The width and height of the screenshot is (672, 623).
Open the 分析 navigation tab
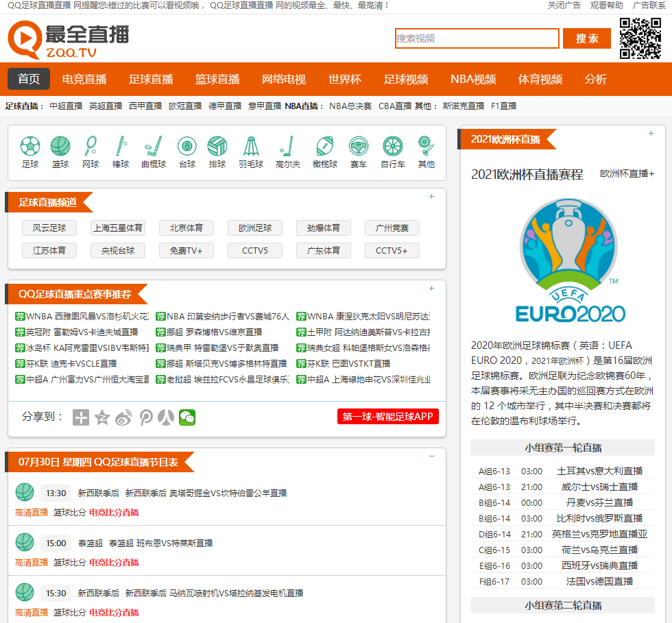coord(596,79)
